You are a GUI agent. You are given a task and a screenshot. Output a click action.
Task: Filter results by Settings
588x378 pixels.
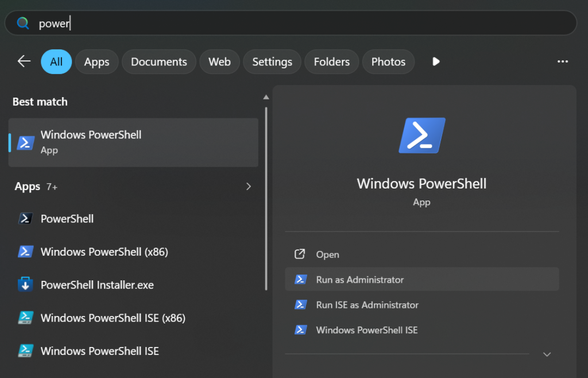tap(272, 61)
